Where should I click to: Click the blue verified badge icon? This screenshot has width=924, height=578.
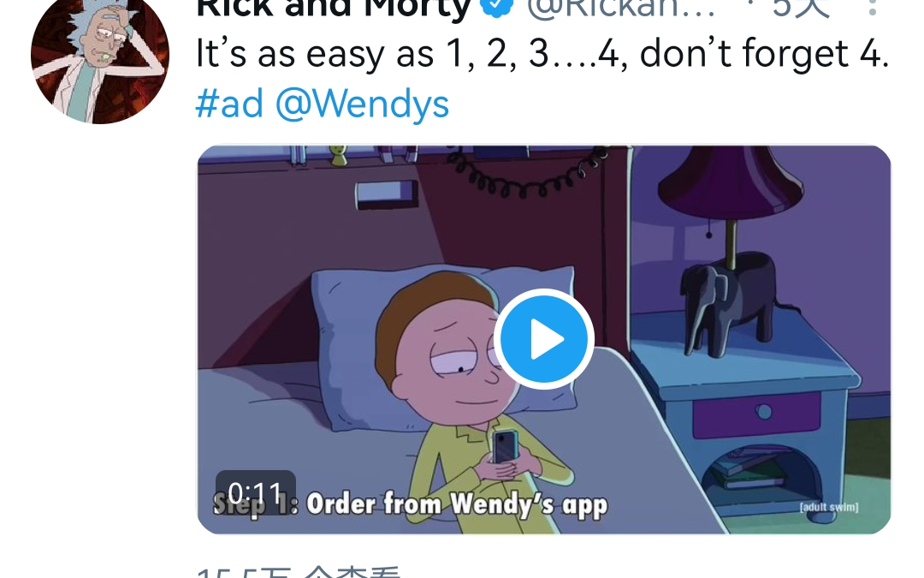[x=497, y=6]
